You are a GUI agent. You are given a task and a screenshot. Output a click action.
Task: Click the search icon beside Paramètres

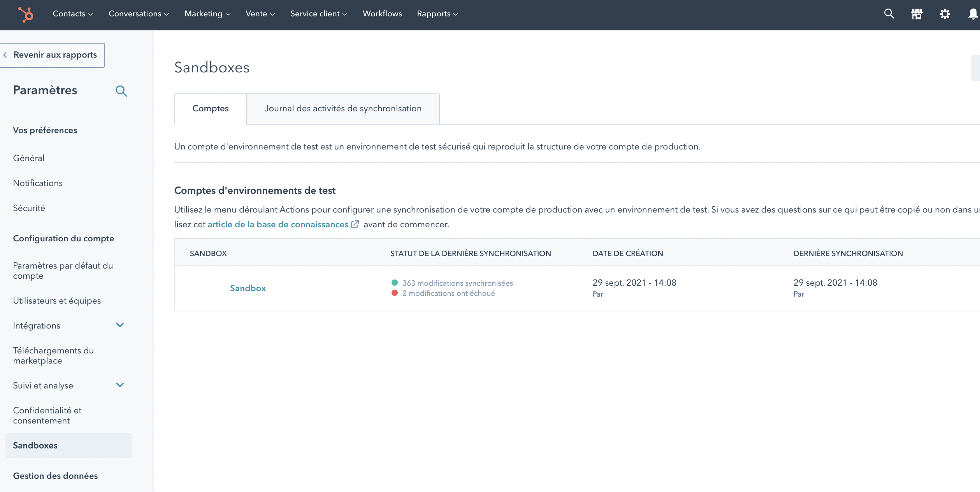click(121, 91)
